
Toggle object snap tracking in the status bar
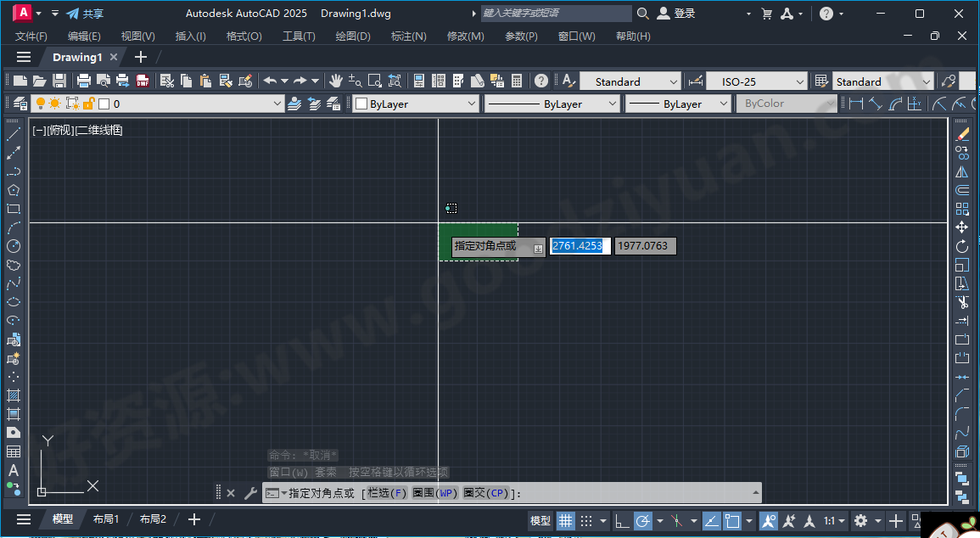coord(710,520)
